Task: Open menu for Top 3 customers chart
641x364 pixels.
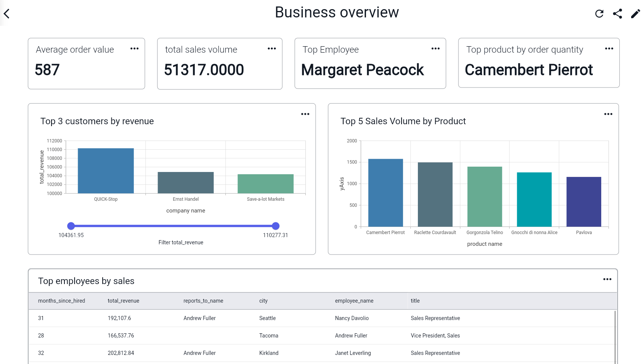Action: pyautogui.click(x=305, y=114)
